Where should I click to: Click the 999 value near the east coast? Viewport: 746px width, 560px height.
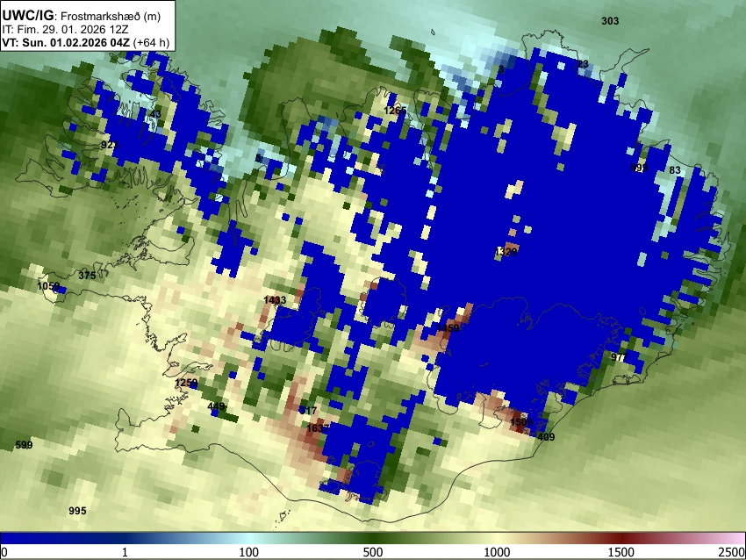(x=638, y=168)
